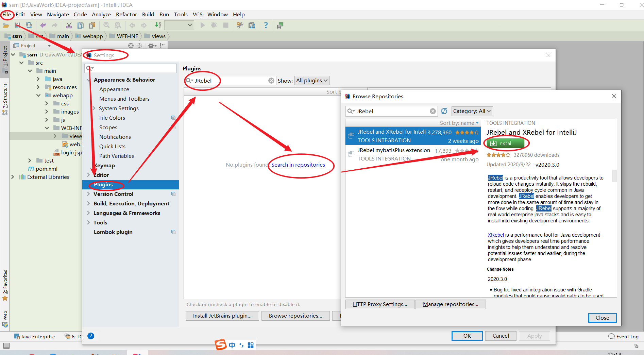Click Manage repositories button

point(451,304)
